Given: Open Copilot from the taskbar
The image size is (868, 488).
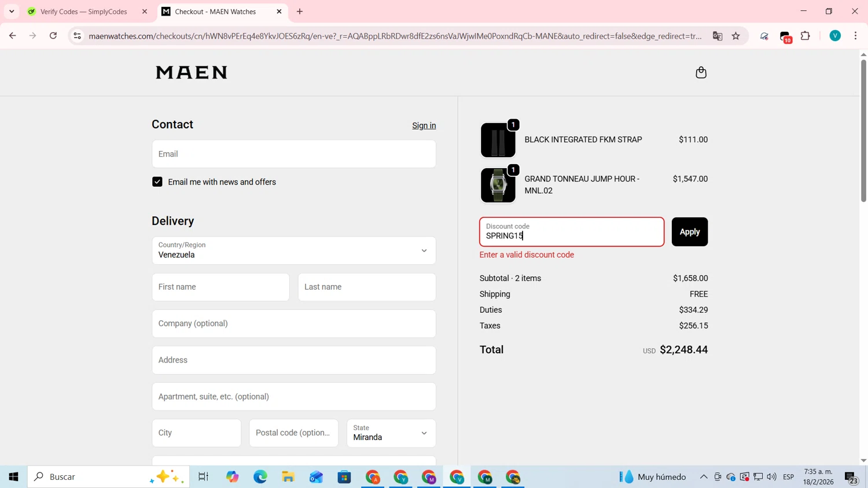Looking at the screenshot, I should click(x=233, y=477).
